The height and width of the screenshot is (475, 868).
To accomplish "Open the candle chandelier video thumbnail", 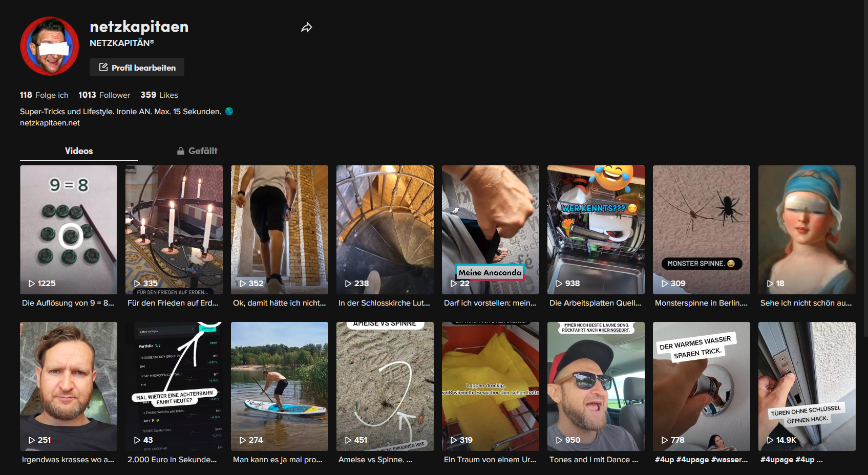I will click(174, 229).
